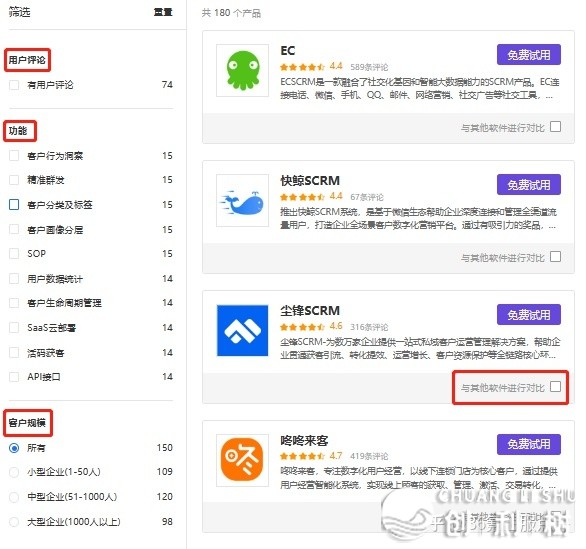Open the 快鲸SCRM whale logo

point(243,200)
